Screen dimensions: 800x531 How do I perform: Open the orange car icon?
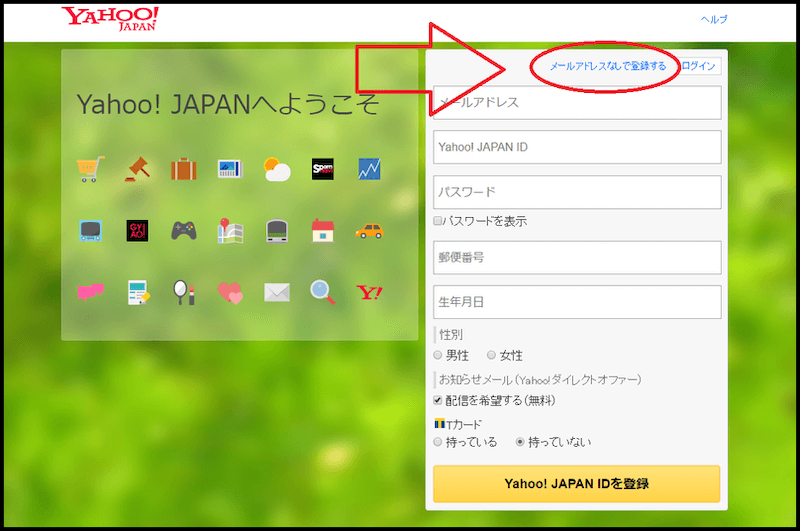tap(369, 231)
